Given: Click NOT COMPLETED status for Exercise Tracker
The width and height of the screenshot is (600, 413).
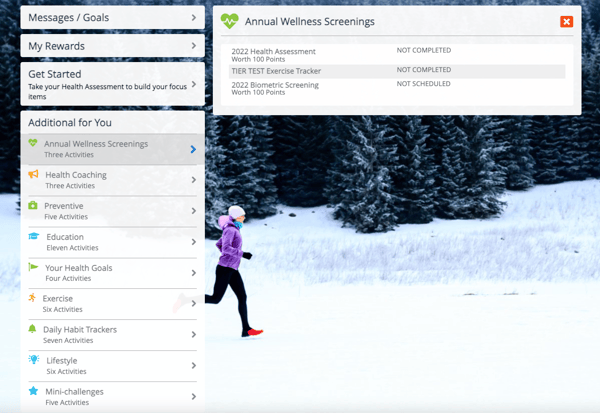Looking at the screenshot, I should (424, 70).
